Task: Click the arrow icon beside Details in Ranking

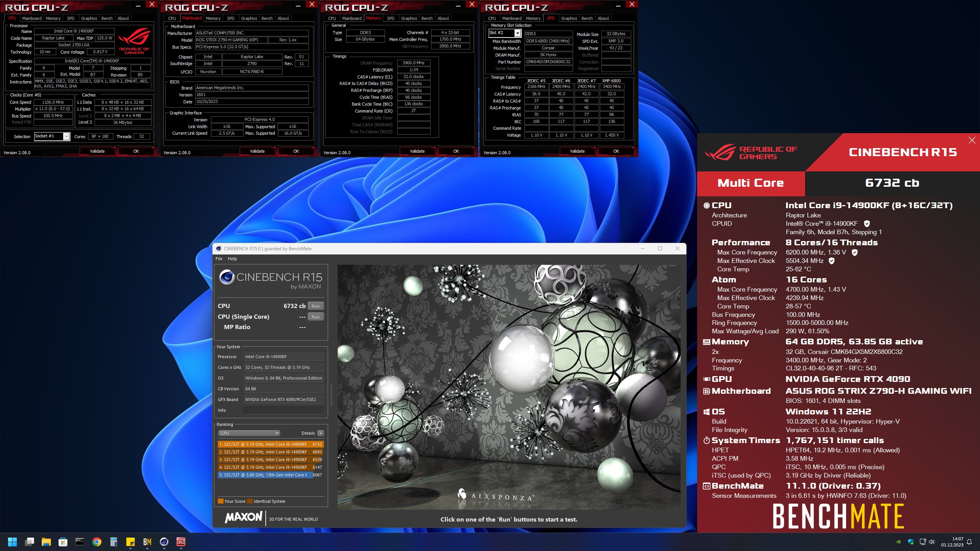Action: [x=321, y=433]
